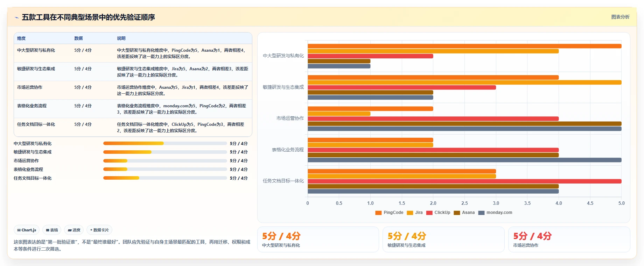Select the 数据卡片 tag chip
Screen dimensions: 644x266
click(99, 230)
